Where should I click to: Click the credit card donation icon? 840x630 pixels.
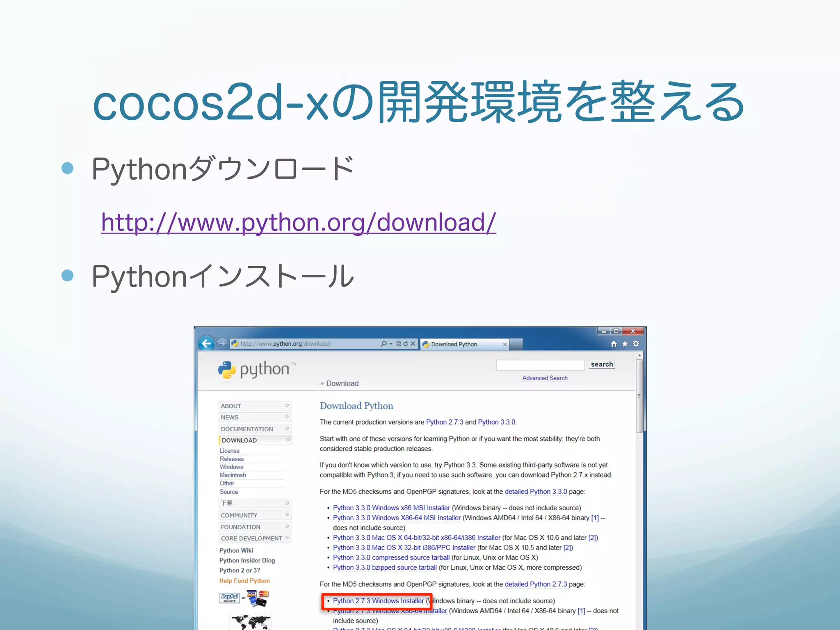coord(258,598)
